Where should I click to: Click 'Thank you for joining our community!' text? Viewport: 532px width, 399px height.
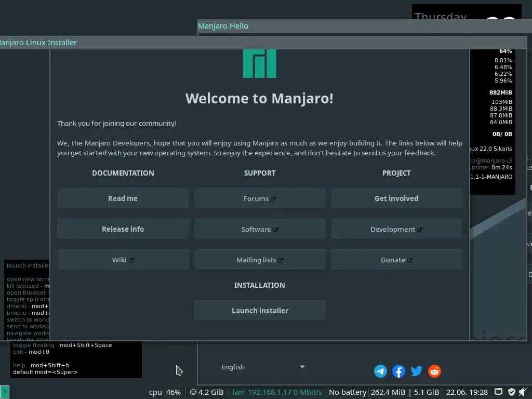(117, 124)
